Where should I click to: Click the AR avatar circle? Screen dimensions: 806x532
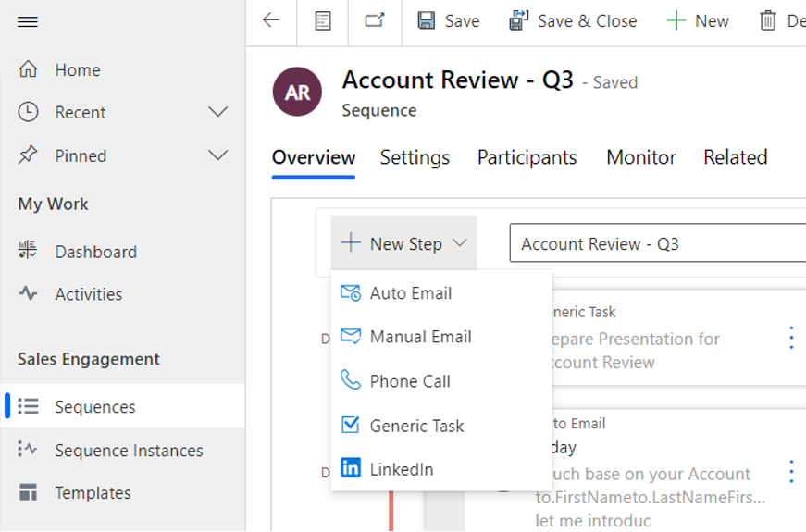[297, 92]
